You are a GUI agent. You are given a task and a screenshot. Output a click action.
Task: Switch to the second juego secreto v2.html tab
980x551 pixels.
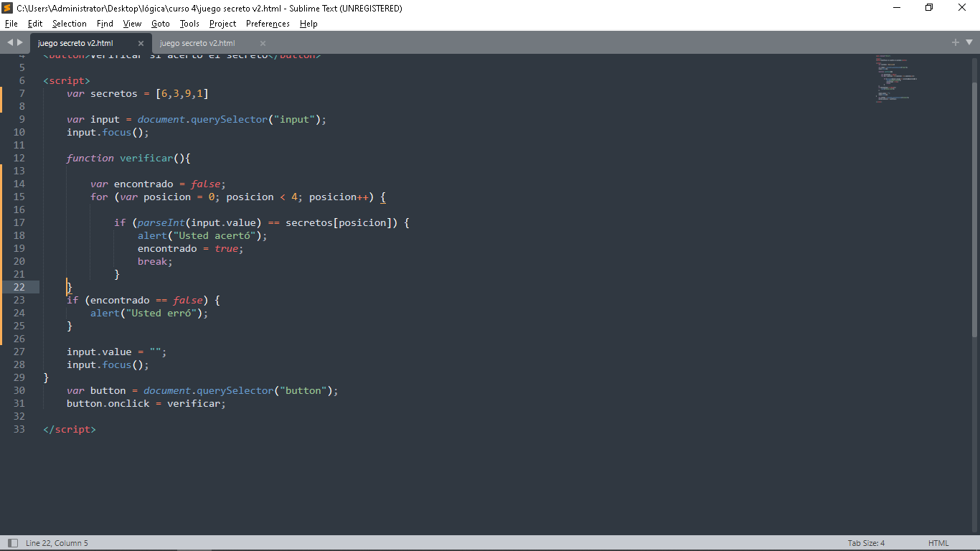point(197,43)
